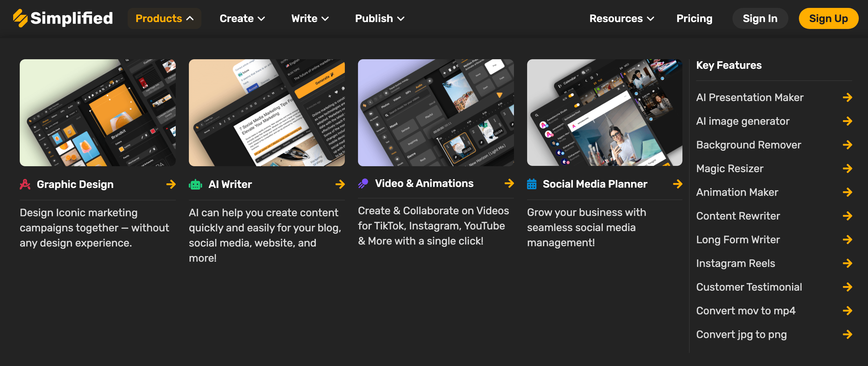Click the Social Media Planner preview thumbnail

tap(605, 113)
